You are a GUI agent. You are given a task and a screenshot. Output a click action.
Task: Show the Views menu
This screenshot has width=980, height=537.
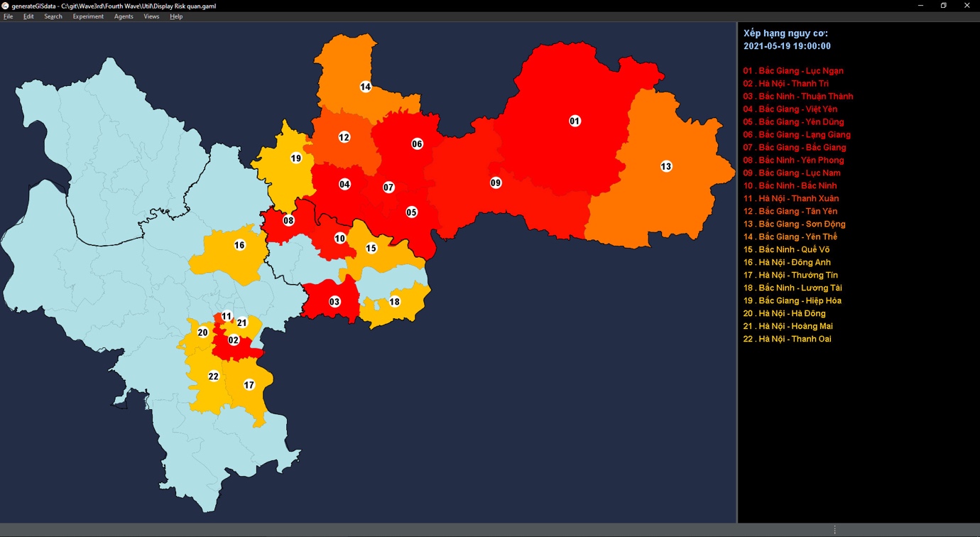[151, 16]
